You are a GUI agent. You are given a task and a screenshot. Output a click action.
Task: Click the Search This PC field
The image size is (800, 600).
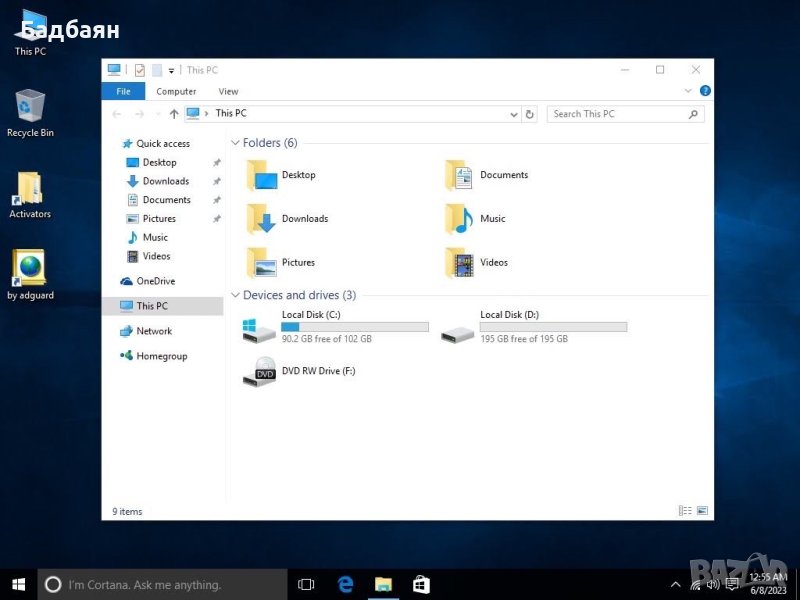tap(615, 114)
